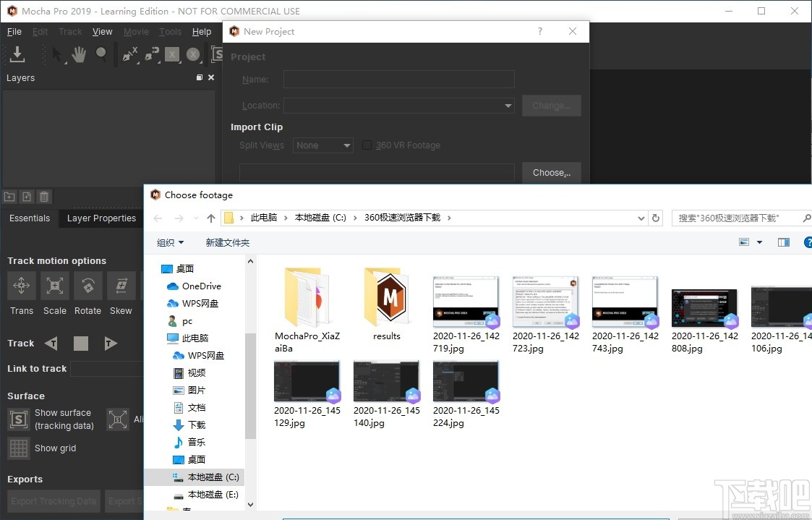The height and width of the screenshot is (520, 812).
Task: Switch to the Layer Properties tab
Action: 101,218
